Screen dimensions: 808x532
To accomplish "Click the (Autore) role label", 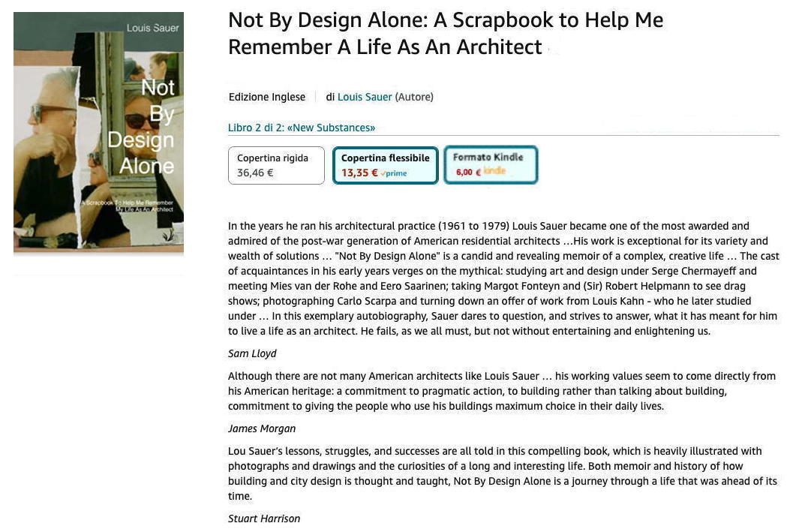I will [414, 97].
